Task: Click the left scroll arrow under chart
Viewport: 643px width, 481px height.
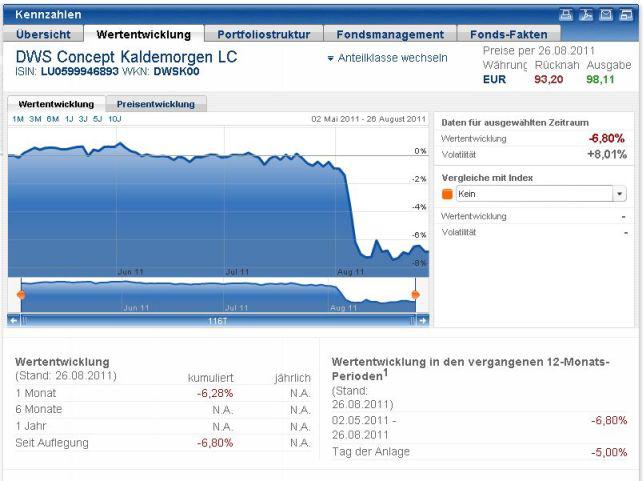Action: click(13, 320)
